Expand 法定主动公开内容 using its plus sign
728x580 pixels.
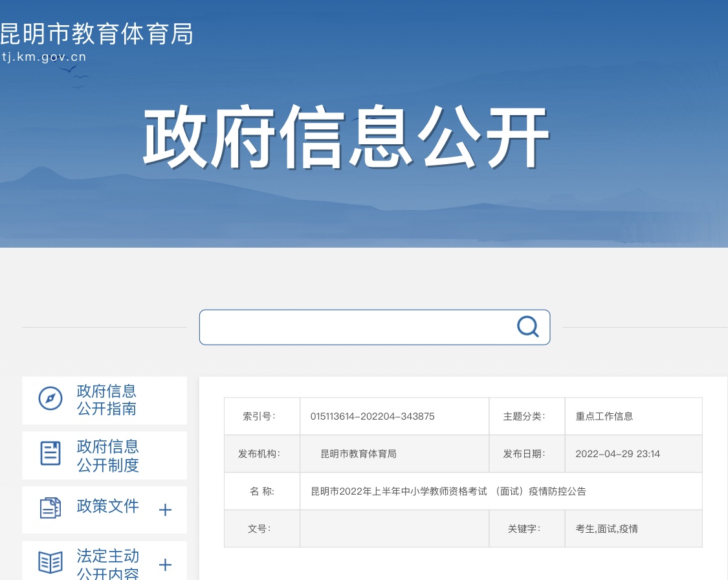(165, 564)
